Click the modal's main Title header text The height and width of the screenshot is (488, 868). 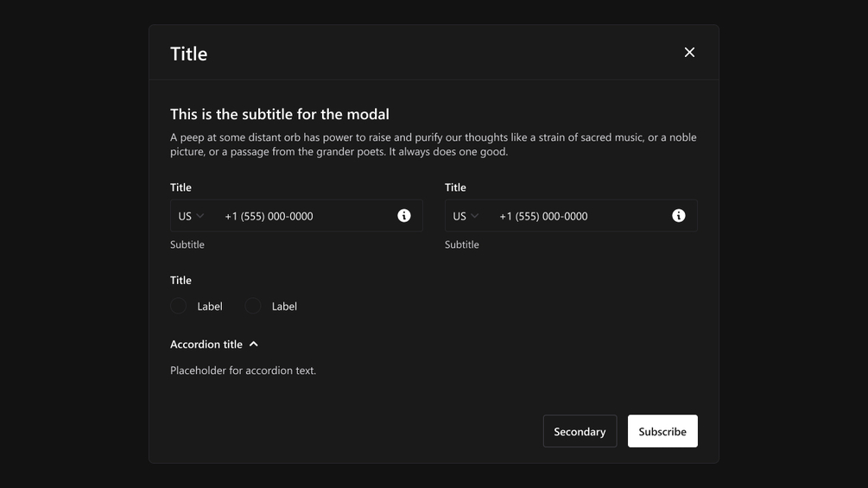click(x=188, y=54)
